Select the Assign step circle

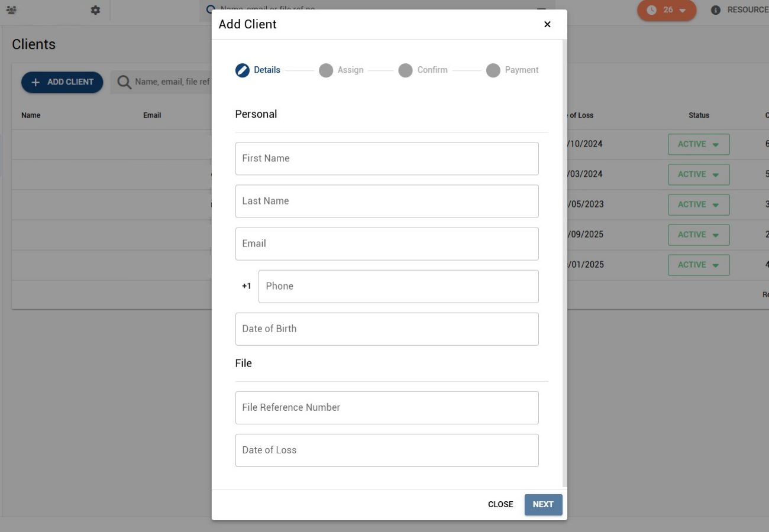326,70
